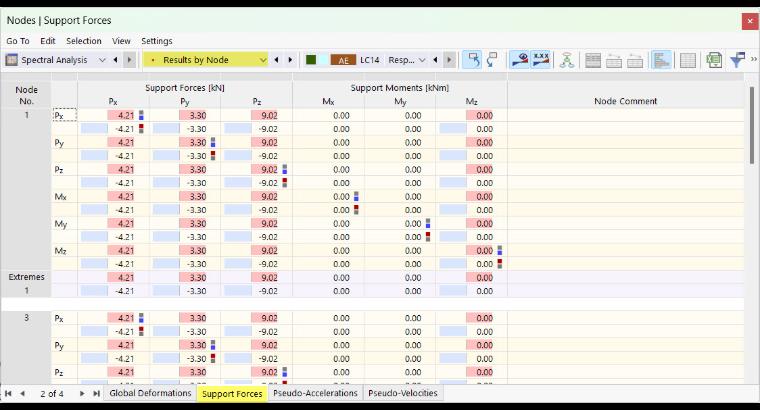Click the Extremes row label

[26, 277]
